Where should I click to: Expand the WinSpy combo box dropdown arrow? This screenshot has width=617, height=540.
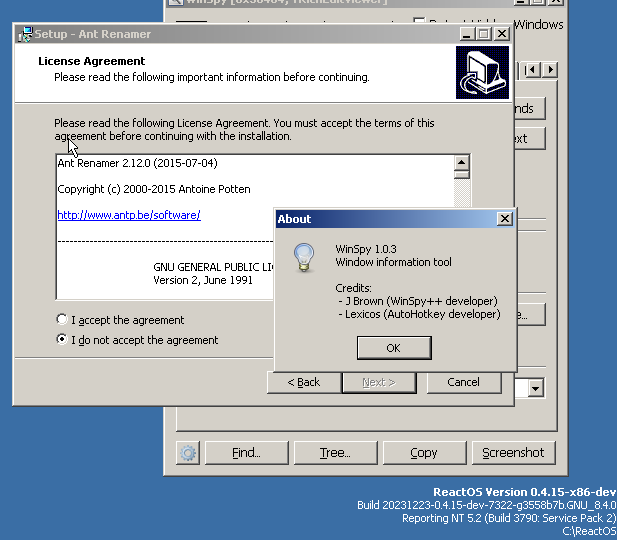(536, 388)
